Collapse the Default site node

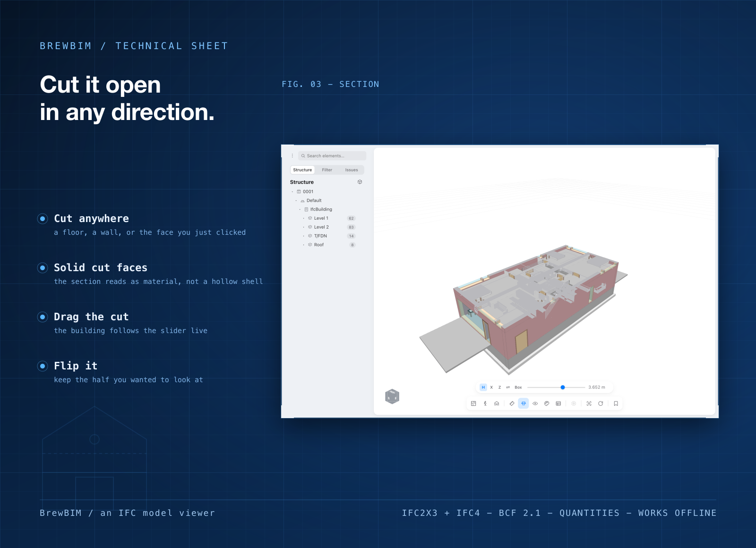296,201
